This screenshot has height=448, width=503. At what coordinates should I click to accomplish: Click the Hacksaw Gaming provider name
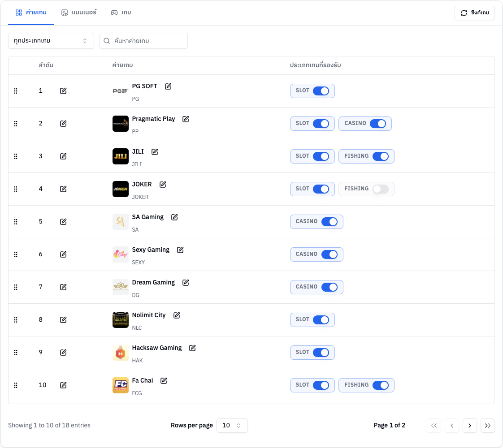pyautogui.click(x=157, y=348)
